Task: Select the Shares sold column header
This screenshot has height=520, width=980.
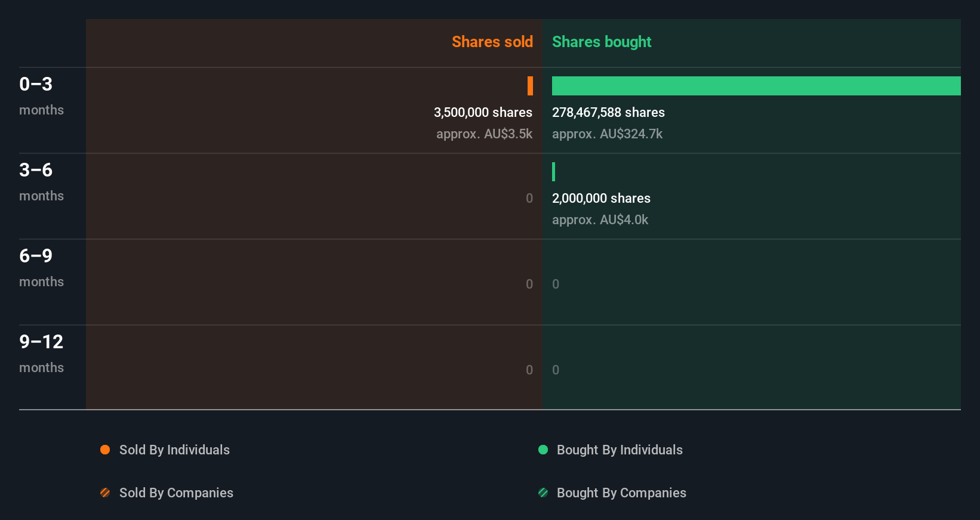Action: click(x=492, y=42)
